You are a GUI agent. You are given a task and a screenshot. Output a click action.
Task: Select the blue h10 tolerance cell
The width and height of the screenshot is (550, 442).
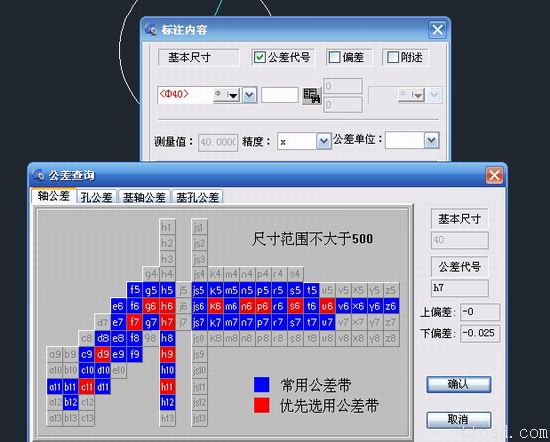167,370
